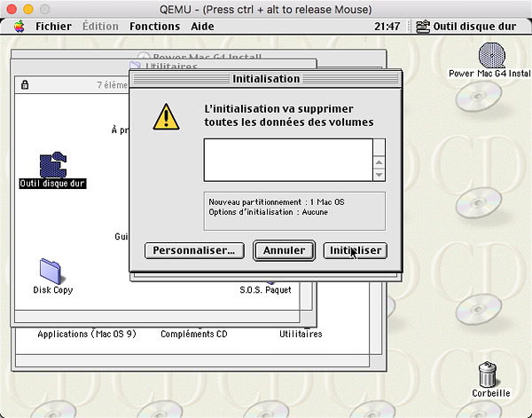532x418 pixels.
Task: Select the Disk Copy folder icon
Action: pos(51,271)
